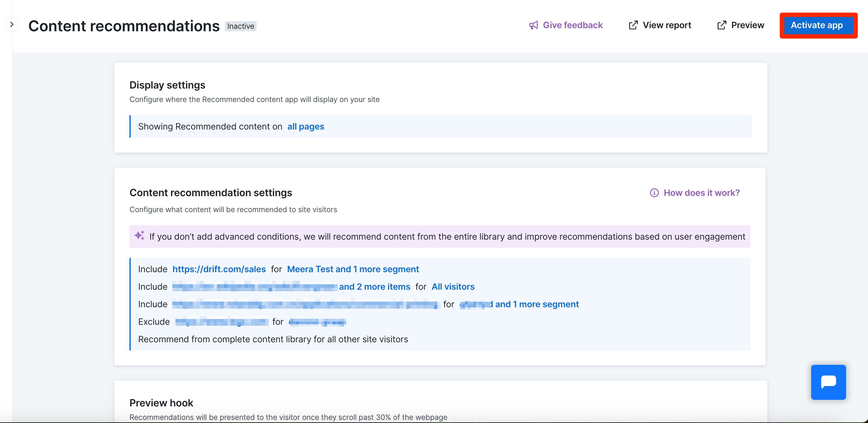Open the blurred URL in third Include row
This screenshot has width=868, height=423.
306,304
